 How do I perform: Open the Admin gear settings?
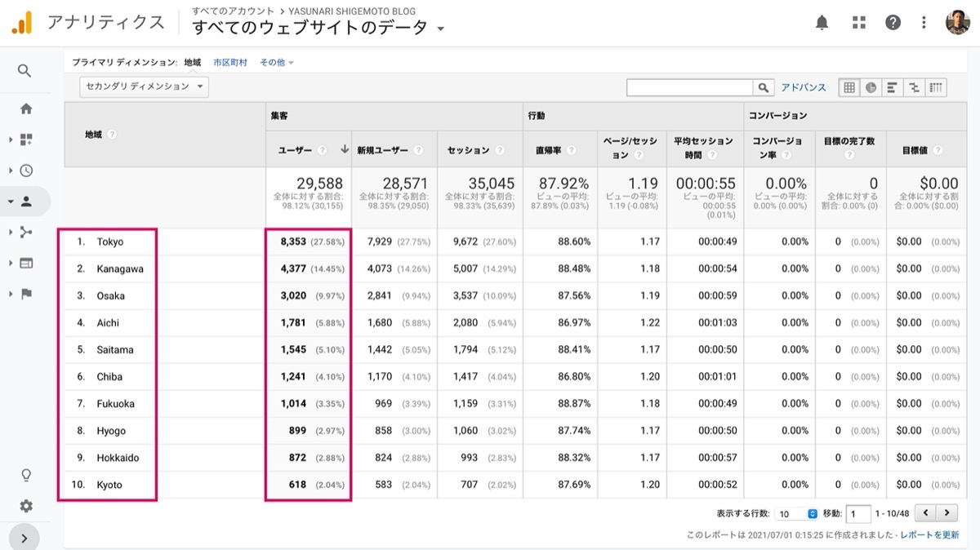click(x=26, y=506)
